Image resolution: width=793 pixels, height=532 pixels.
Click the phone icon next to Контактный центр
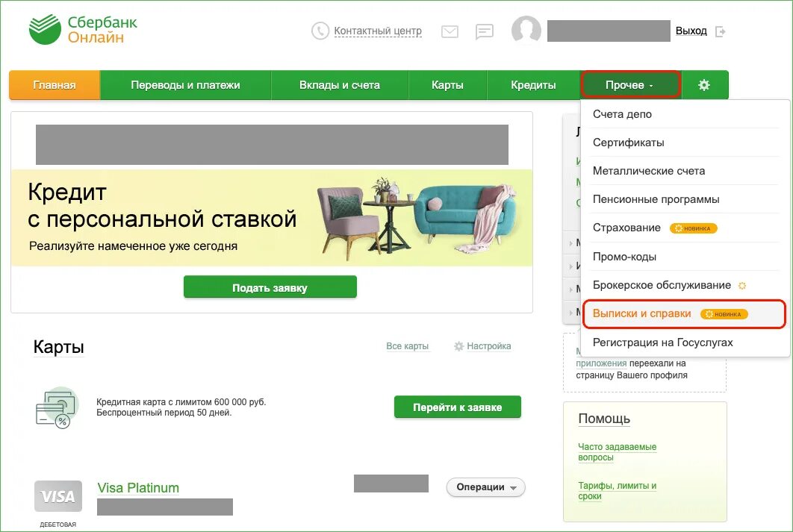click(320, 31)
